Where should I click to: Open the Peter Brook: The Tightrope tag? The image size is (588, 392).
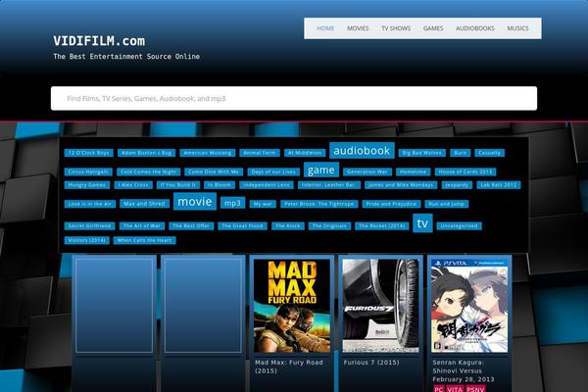tap(319, 204)
